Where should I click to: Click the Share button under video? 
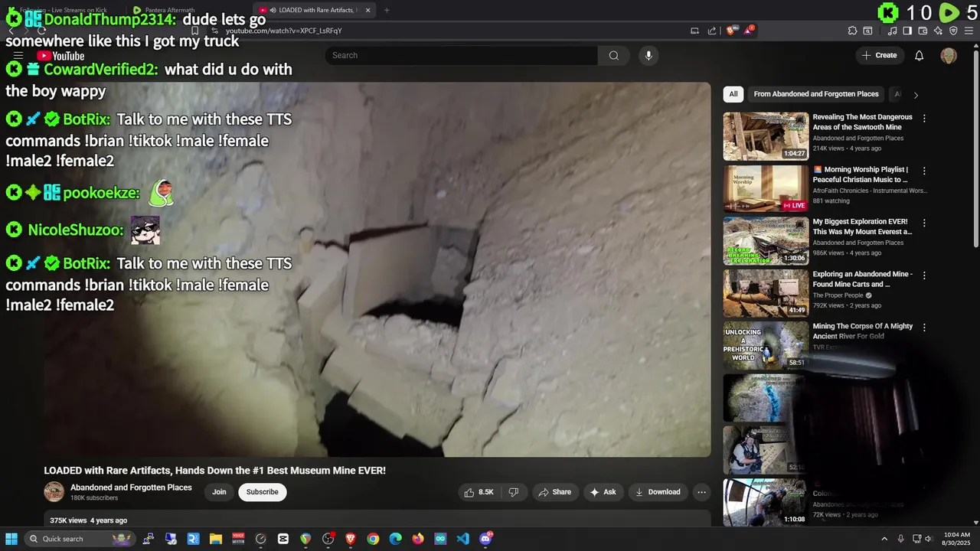pyautogui.click(x=555, y=492)
